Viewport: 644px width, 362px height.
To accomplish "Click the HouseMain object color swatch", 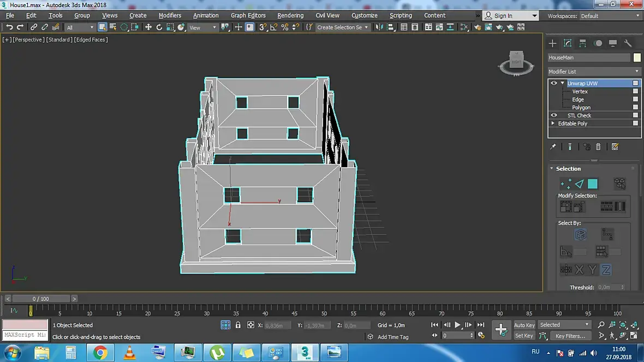I will click(636, 57).
